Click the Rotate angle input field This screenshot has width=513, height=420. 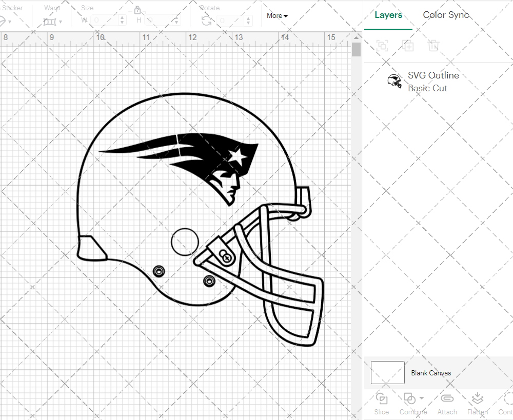[231, 21]
